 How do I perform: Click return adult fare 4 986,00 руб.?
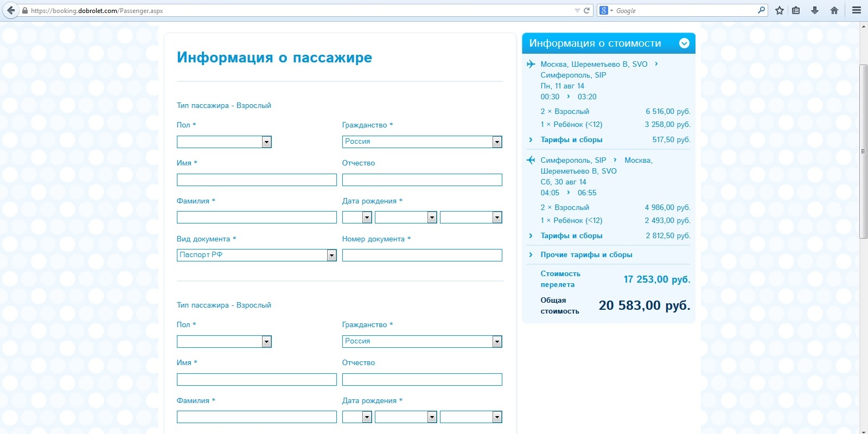(668, 207)
